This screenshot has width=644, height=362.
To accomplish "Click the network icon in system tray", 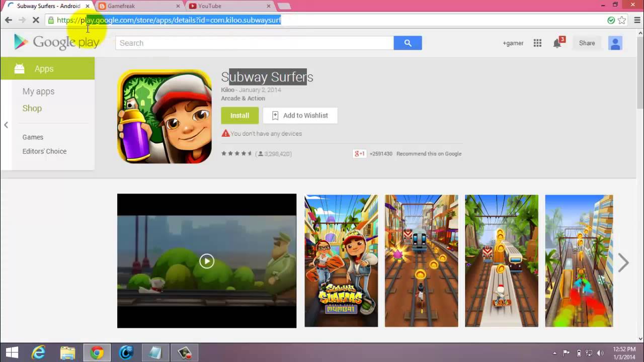I will point(589,353).
